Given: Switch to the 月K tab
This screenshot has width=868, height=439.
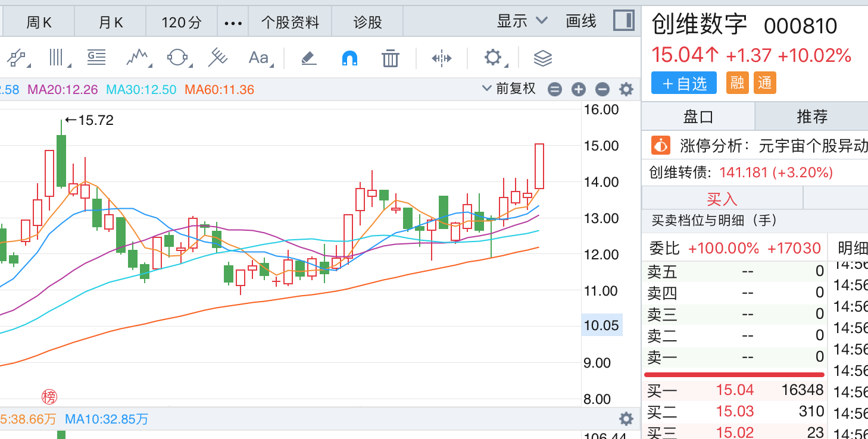Looking at the screenshot, I should [111, 23].
